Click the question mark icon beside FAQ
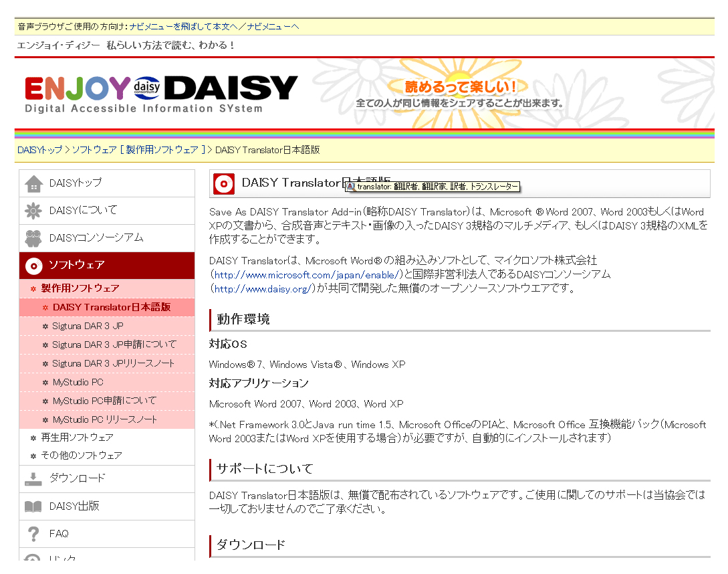The image size is (728, 574). coord(33,534)
